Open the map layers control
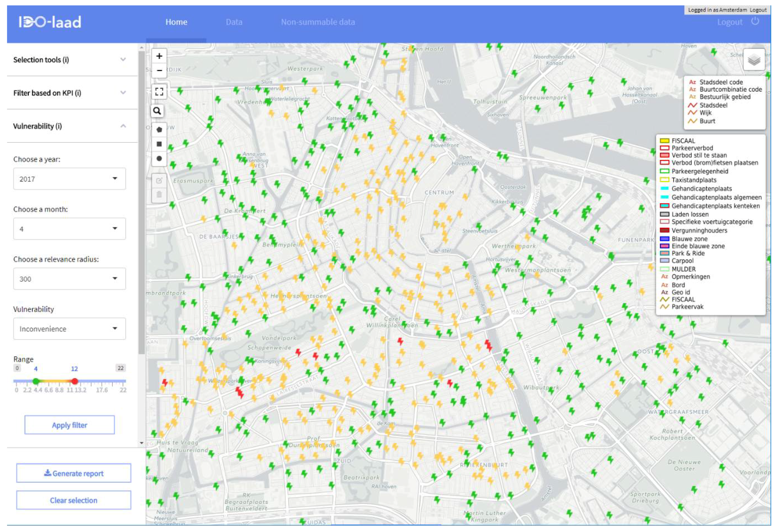 (754, 60)
